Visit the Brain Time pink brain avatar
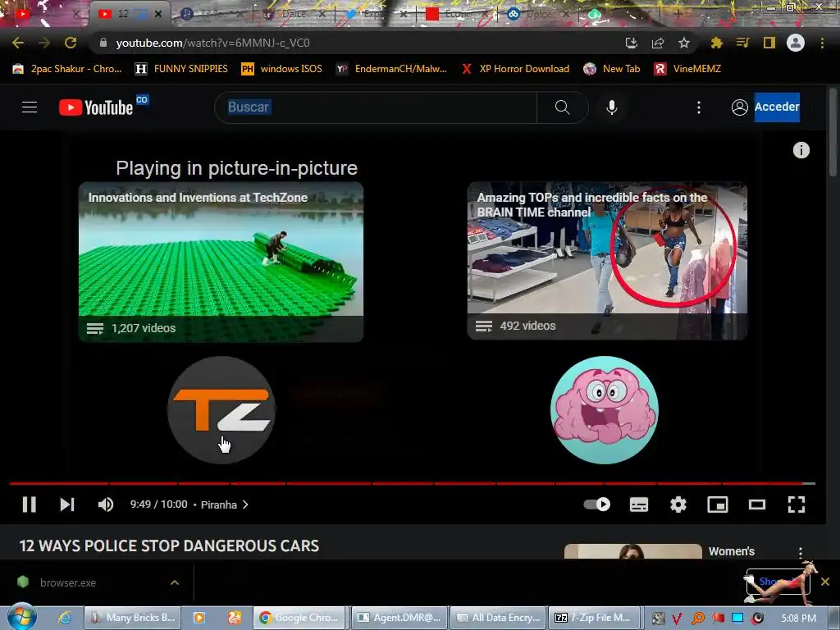The width and height of the screenshot is (840, 630). pyautogui.click(x=605, y=410)
